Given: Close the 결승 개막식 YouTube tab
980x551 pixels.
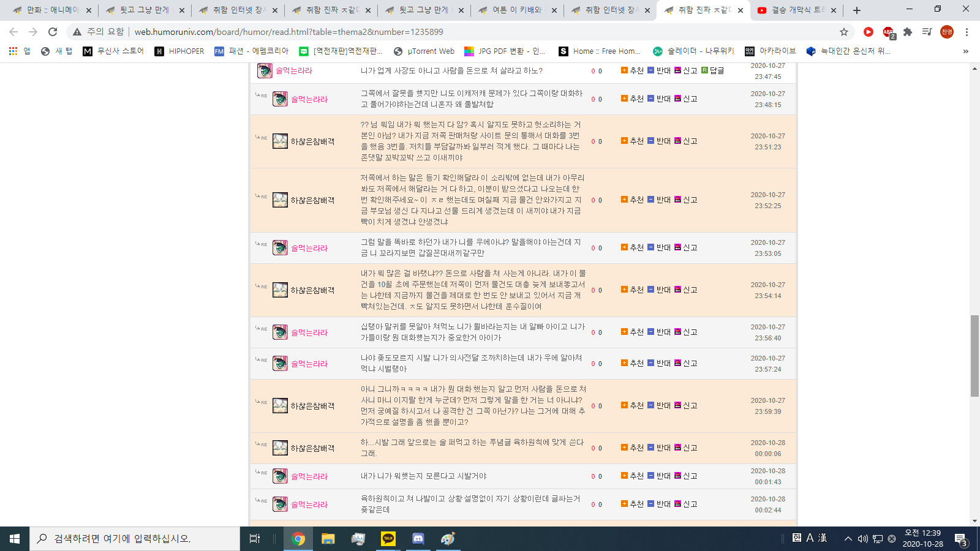Looking at the screenshot, I should [x=834, y=10].
